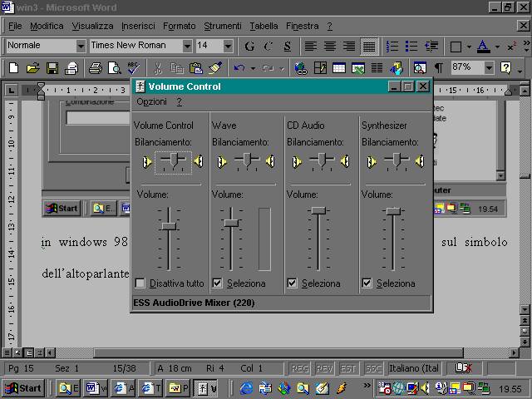Open the Strumenti menu
The height and width of the screenshot is (399, 532).
(x=223, y=26)
